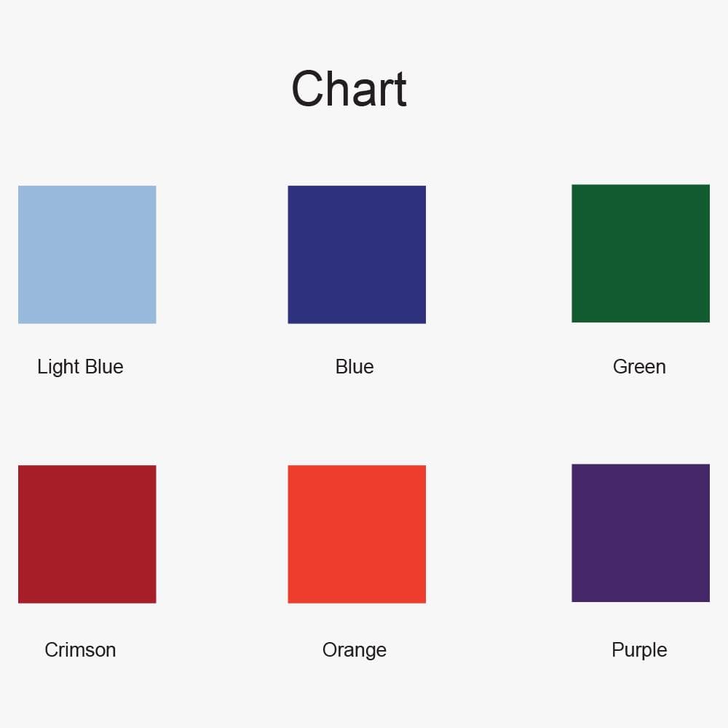Click the square above the Orange caption
This screenshot has width=728, height=728.
tap(357, 534)
